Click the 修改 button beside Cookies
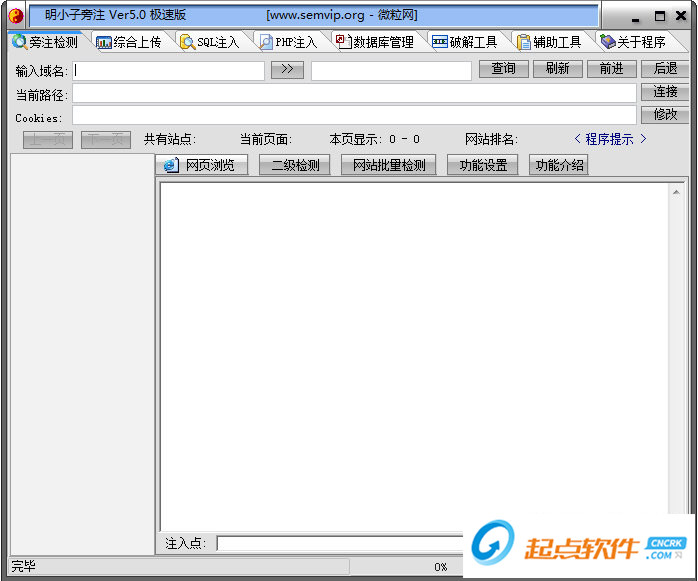The height and width of the screenshot is (581, 698). 665,115
